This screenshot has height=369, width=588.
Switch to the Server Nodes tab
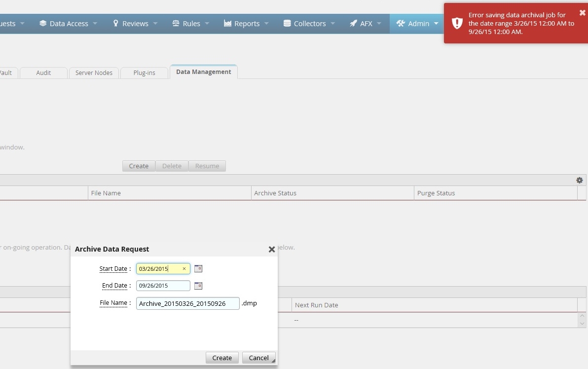click(x=94, y=73)
